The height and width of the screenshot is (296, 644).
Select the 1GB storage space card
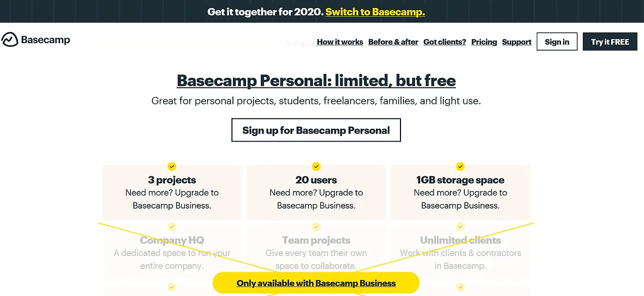460,193
